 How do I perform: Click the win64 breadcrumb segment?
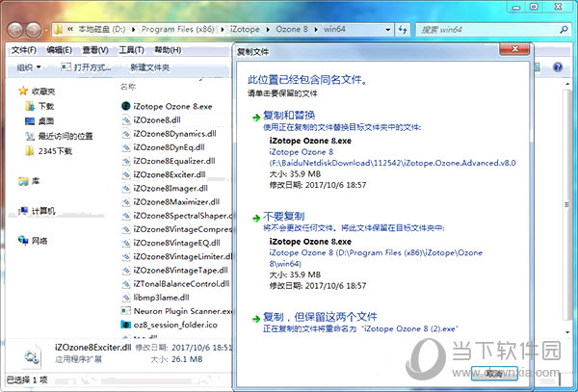coord(334,30)
